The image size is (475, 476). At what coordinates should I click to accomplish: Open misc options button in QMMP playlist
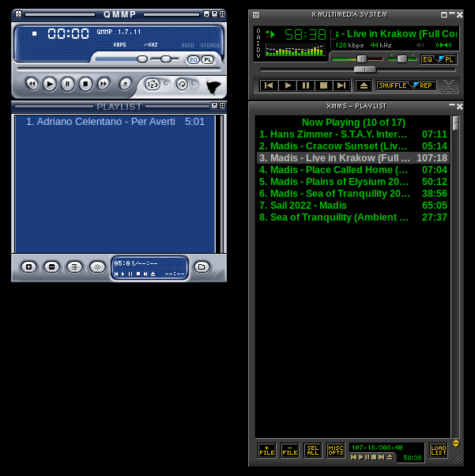click(x=97, y=267)
